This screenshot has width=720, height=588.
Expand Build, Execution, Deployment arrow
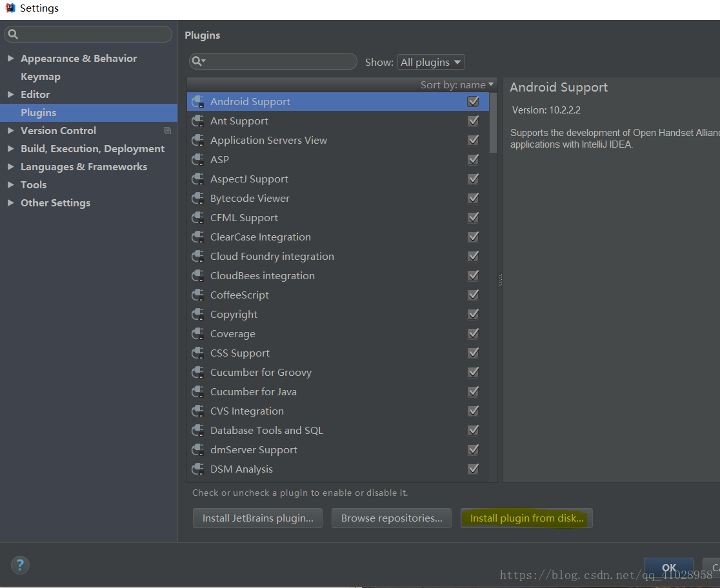(10, 149)
